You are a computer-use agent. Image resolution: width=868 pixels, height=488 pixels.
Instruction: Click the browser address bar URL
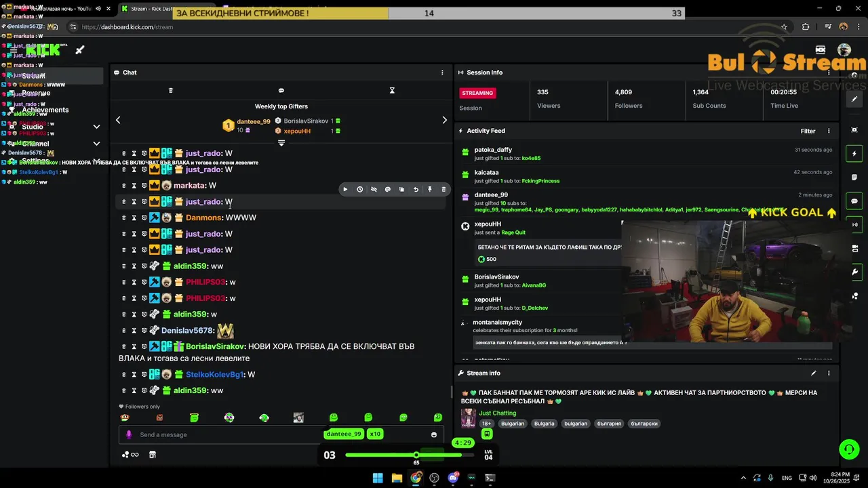coord(127,27)
